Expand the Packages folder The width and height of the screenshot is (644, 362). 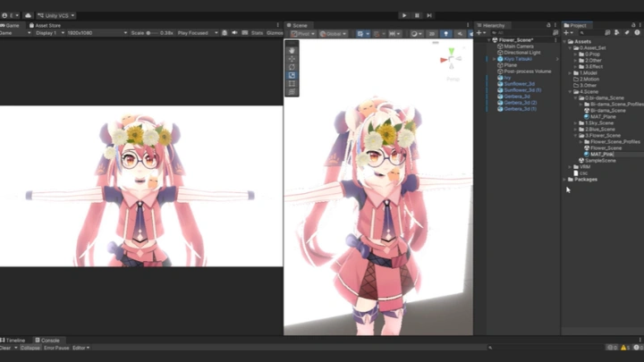tap(564, 180)
